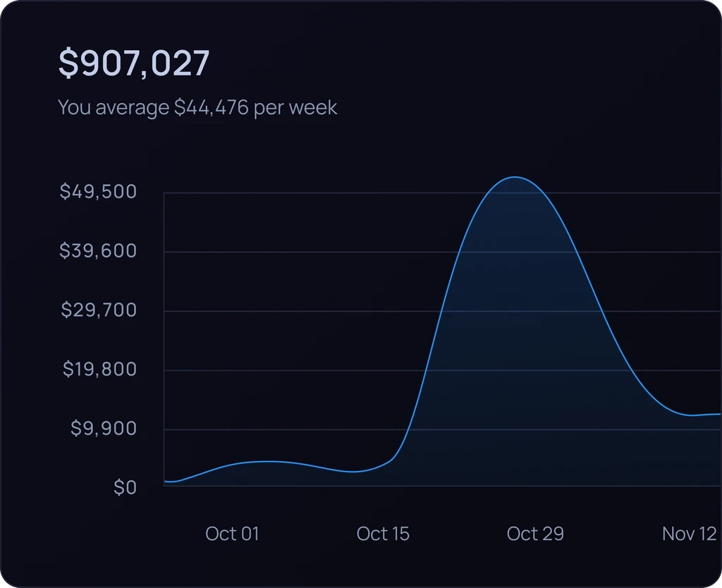Image resolution: width=722 pixels, height=588 pixels.
Task: Click the Nov 12 date label
Action: coord(690,534)
